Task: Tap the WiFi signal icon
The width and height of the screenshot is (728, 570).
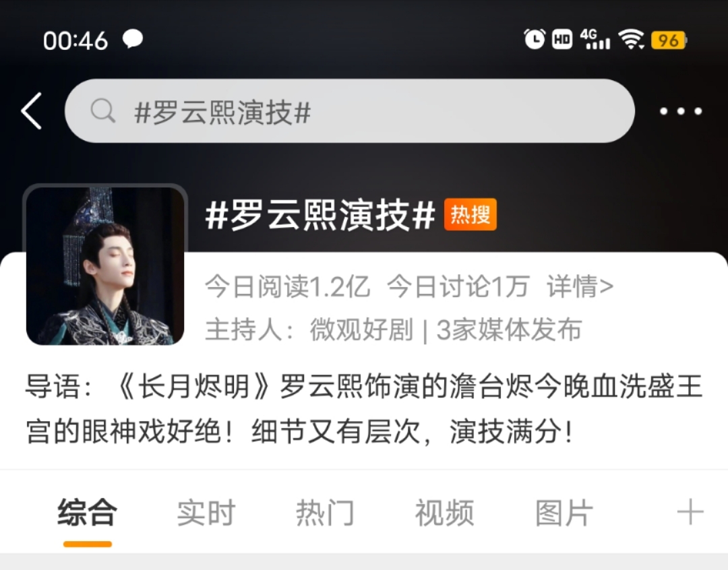Action: [631, 40]
